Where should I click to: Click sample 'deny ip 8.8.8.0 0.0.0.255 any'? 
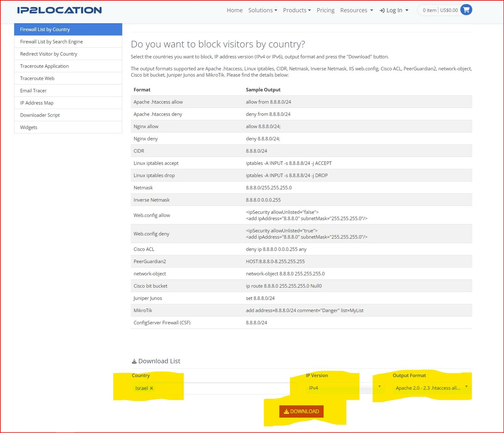click(x=276, y=249)
